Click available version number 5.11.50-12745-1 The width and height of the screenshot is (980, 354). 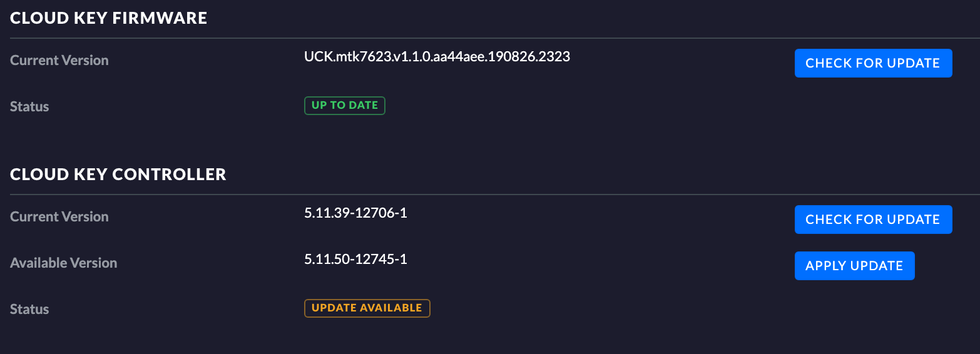pos(355,259)
